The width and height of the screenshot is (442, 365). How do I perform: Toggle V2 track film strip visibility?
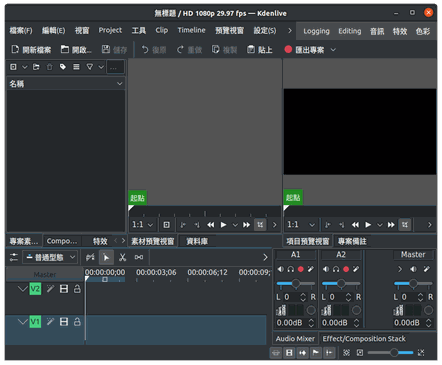[64, 289]
